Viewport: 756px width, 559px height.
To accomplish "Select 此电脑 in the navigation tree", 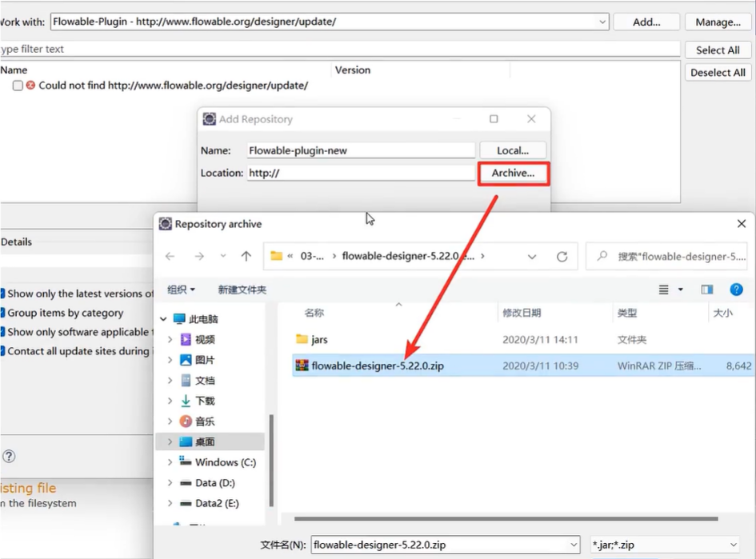I will click(203, 319).
